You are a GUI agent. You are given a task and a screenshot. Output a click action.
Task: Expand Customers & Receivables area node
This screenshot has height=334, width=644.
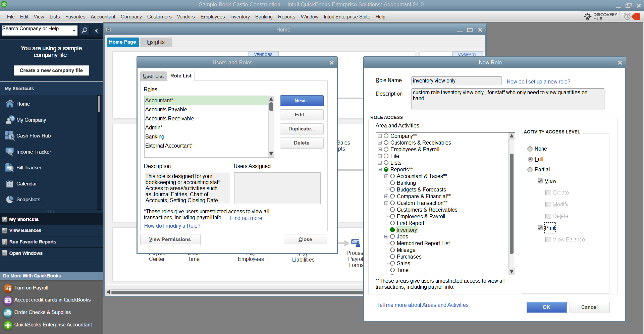coord(380,143)
